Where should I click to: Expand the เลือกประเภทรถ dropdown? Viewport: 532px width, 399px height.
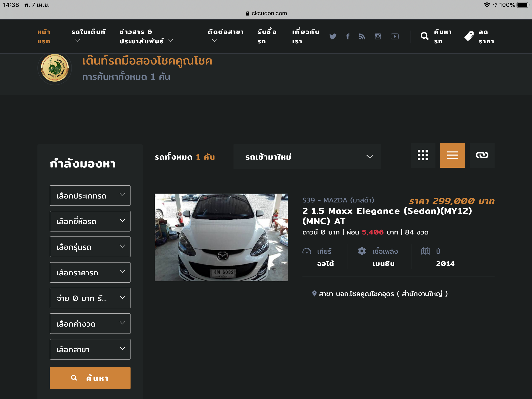[90, 196]
